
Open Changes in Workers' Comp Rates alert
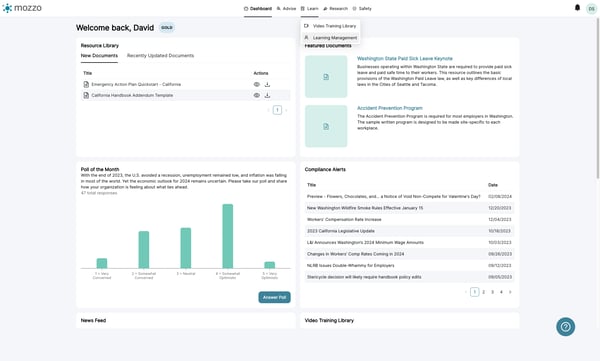click(x=355, y=254)
